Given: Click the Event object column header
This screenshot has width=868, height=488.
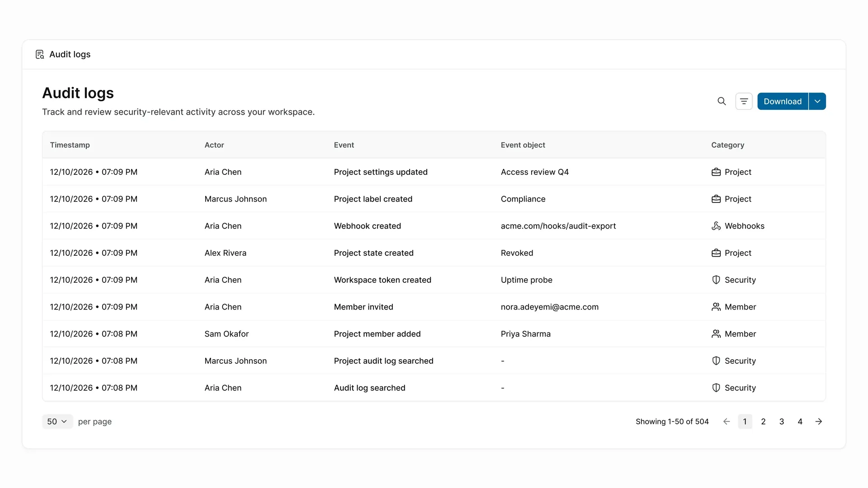Looking at the screenshot, I should coord(523,145).
